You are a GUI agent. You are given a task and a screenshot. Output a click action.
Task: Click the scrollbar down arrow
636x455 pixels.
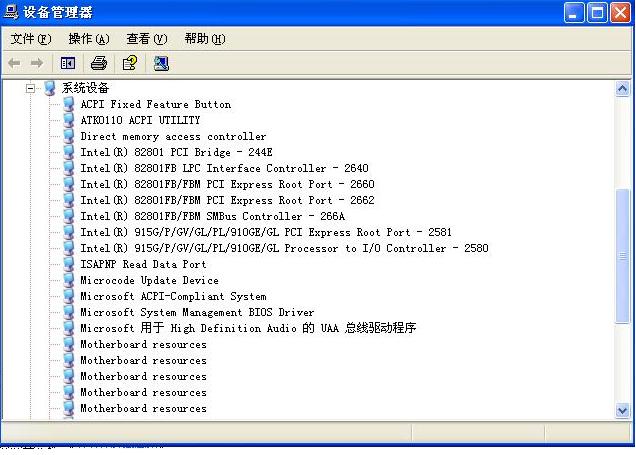tap(623, 410)
